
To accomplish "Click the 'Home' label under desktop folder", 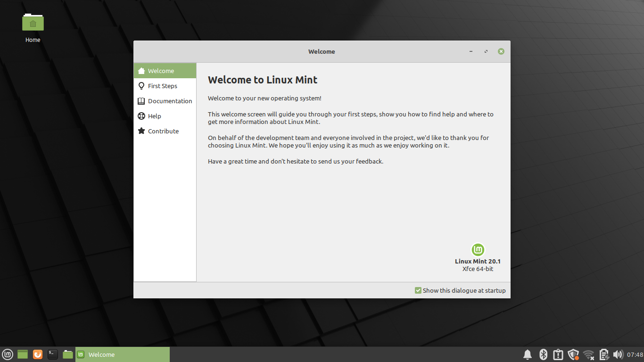I will click(33, 40).
